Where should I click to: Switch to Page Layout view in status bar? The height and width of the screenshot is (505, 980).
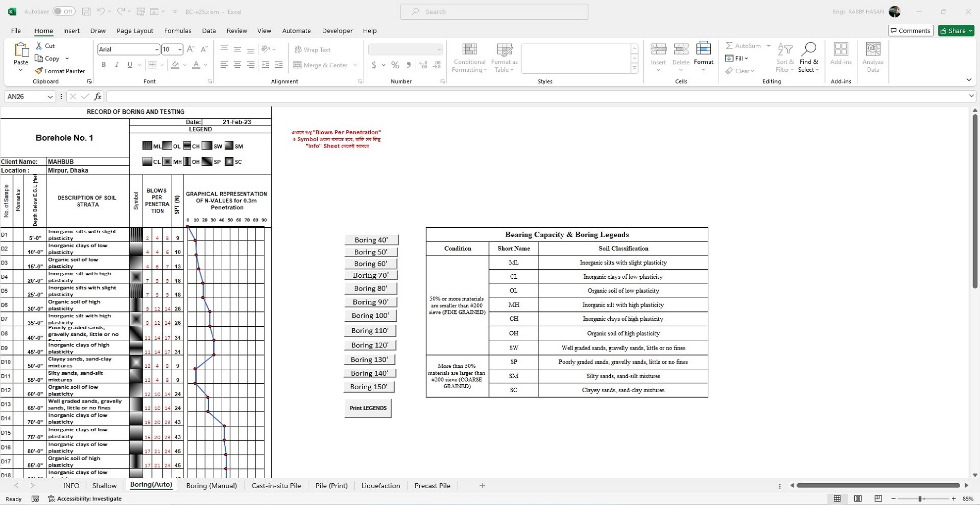pos(858,499)
